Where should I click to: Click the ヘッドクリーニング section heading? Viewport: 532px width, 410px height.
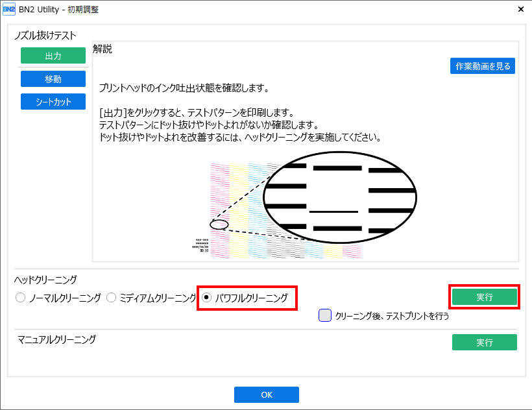45,280
